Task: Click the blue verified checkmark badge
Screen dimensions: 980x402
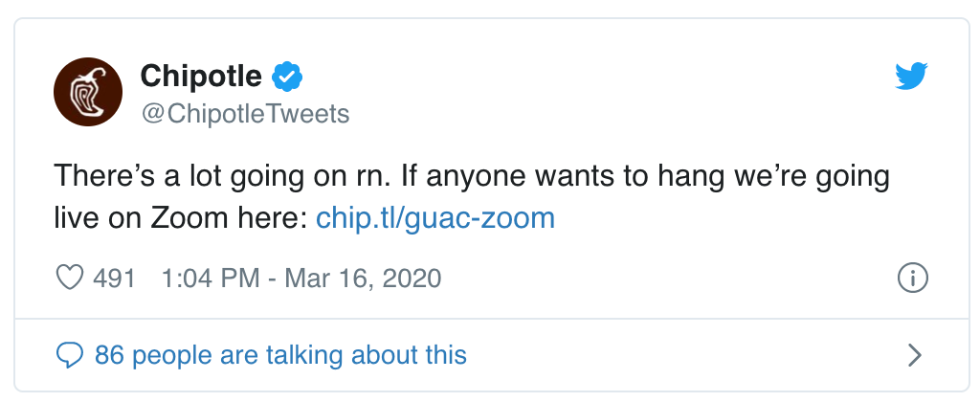Action: pyautogui.click(x=287, y=77)
